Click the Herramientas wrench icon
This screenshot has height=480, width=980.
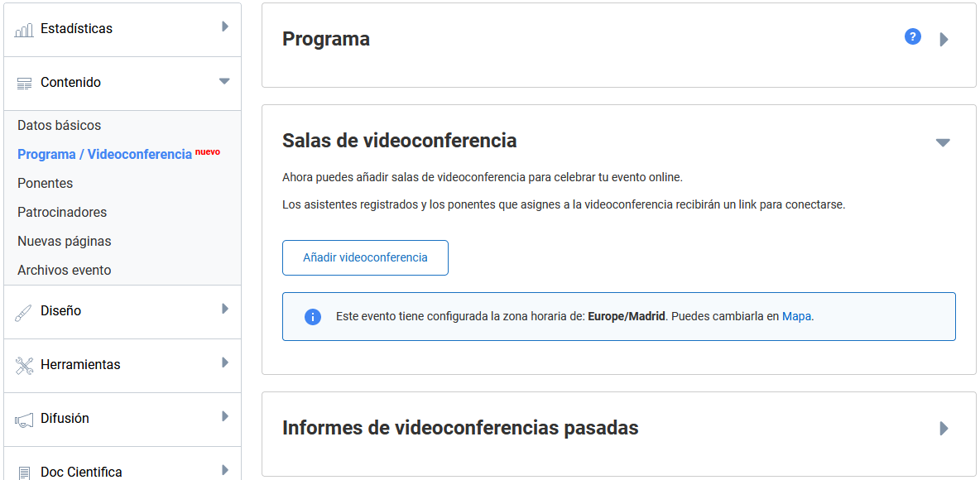click(x=24, y=365)
